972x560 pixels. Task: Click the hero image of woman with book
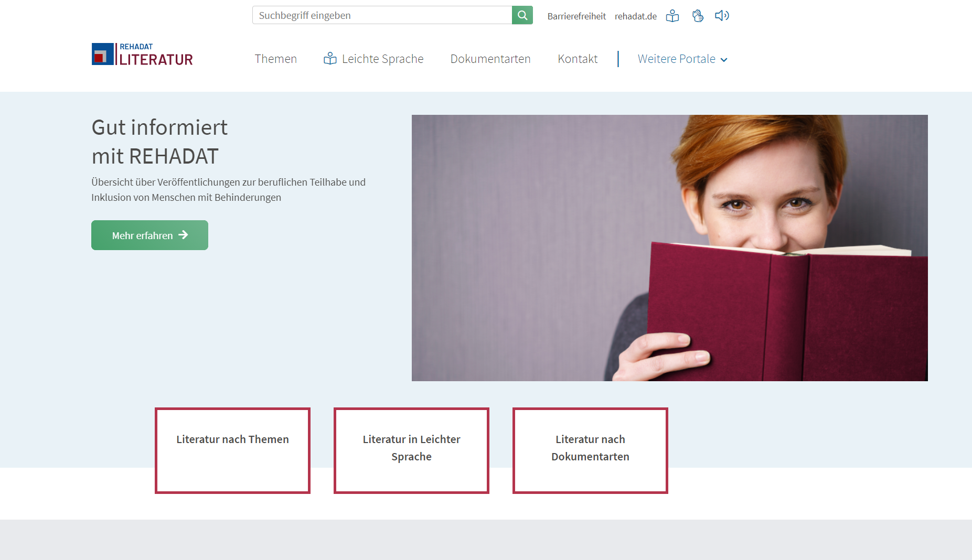coord(669,248)
